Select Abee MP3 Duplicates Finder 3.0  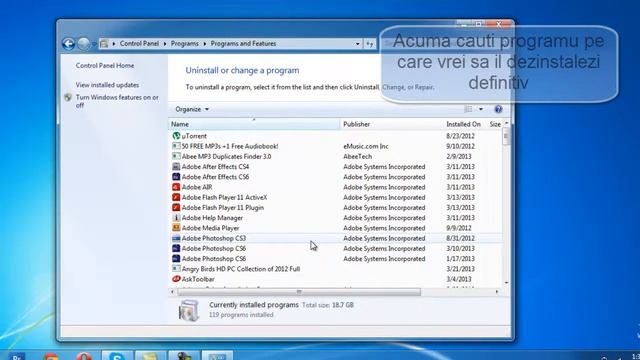[227, 156]
